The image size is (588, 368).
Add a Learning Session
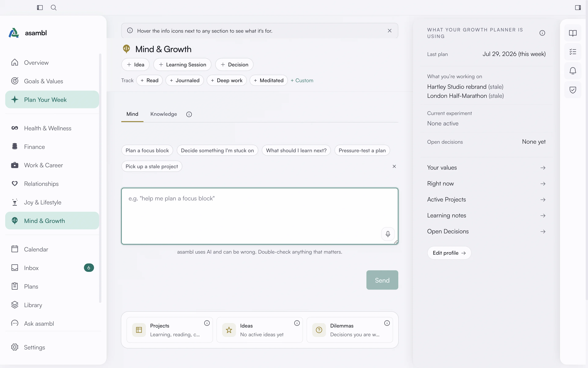click(x=182, y=65)
